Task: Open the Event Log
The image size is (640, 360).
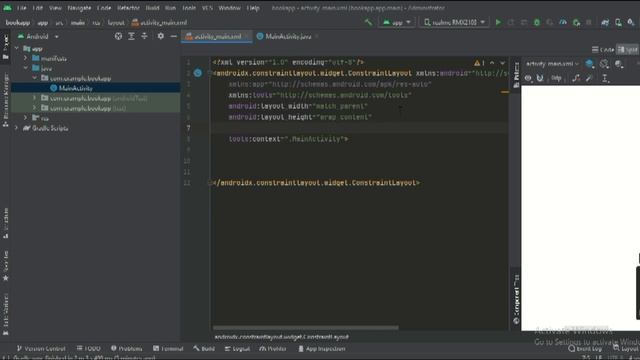Action: tap(585, 349)
